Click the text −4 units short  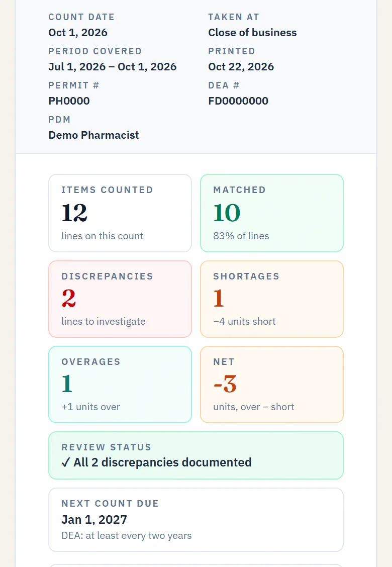tap(244, 322)
